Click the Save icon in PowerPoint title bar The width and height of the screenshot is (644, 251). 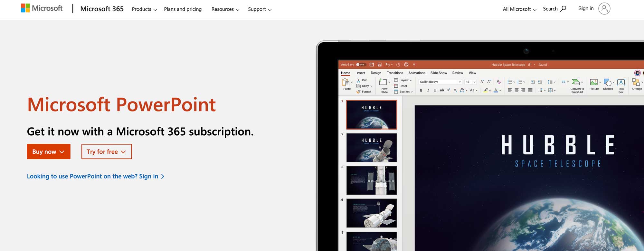tap(380, 65)
